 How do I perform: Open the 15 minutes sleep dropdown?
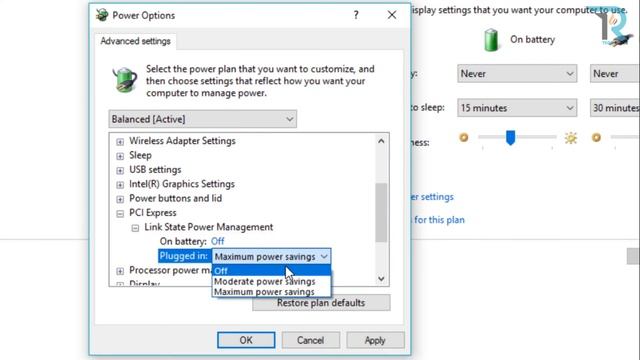(x=517, y=108)
